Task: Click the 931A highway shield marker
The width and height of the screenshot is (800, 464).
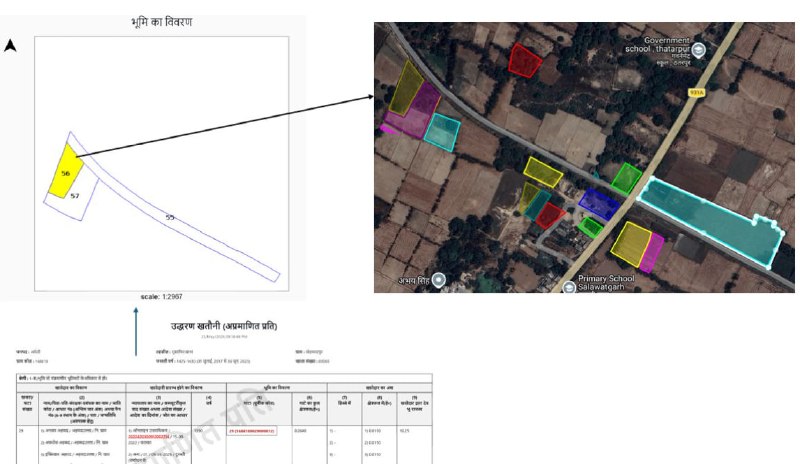Action: tap(696, 93)
